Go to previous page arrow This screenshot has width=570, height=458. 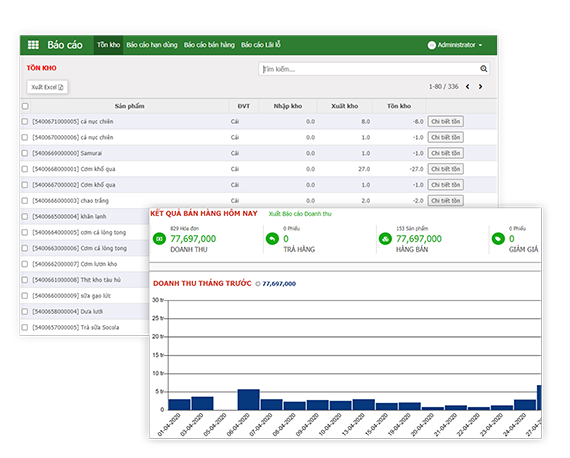coord(467,87)
